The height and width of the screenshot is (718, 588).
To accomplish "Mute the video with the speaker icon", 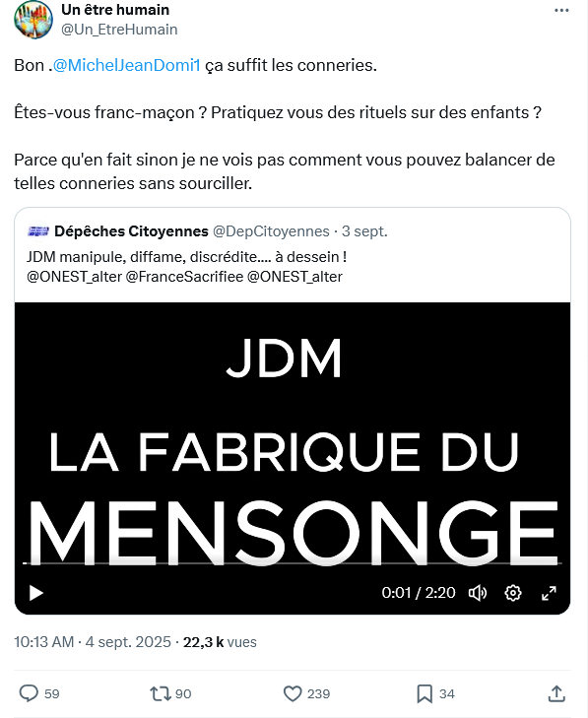I will [x=477, y=593].
